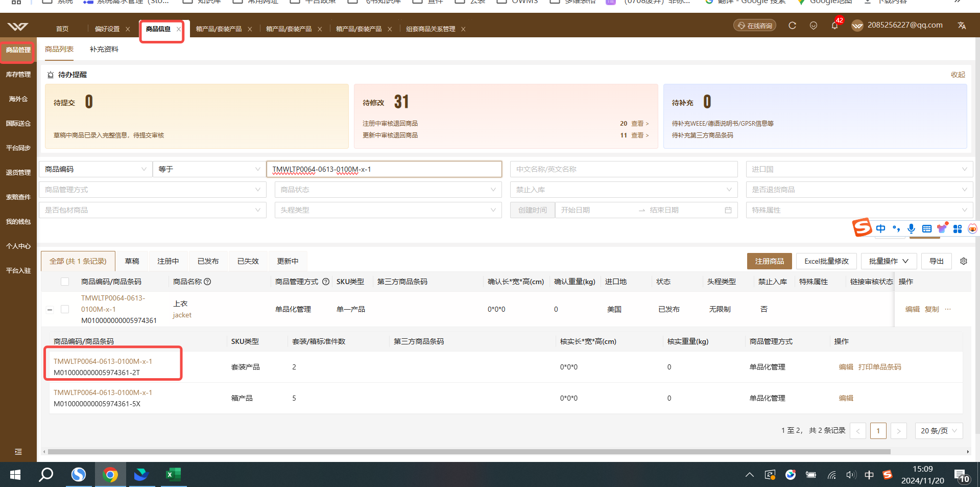980x487 pixels.
Task: Go to next page arrow
Action: click(899, 431)
